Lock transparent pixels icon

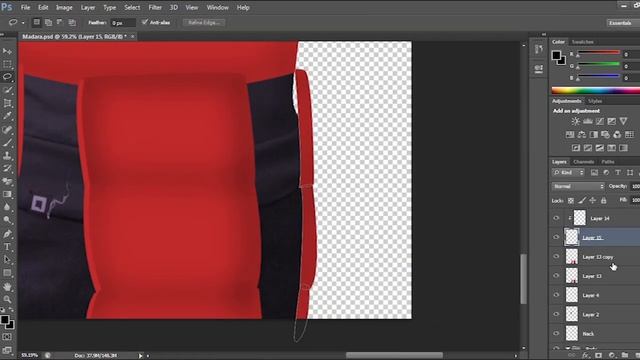point(571,200)
